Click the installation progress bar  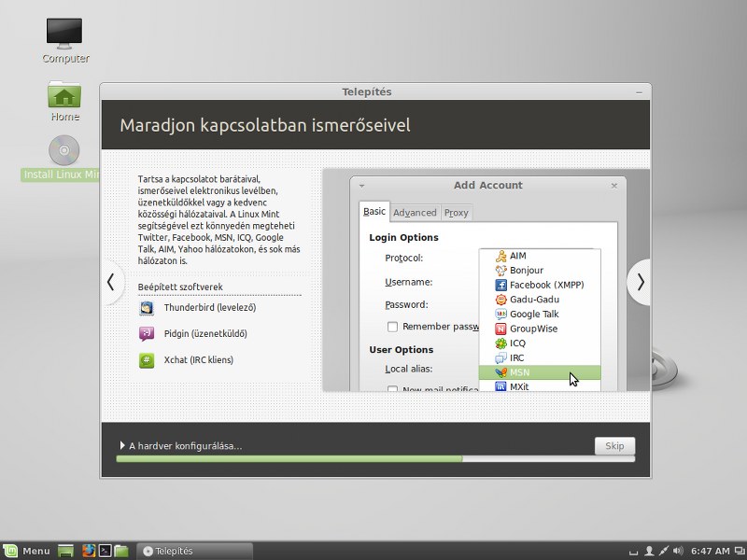(375, 459)
